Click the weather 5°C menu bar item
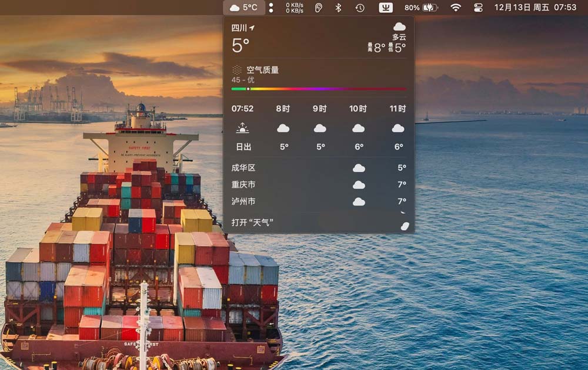This screenshot has height=370, width=588. (244, 8)
